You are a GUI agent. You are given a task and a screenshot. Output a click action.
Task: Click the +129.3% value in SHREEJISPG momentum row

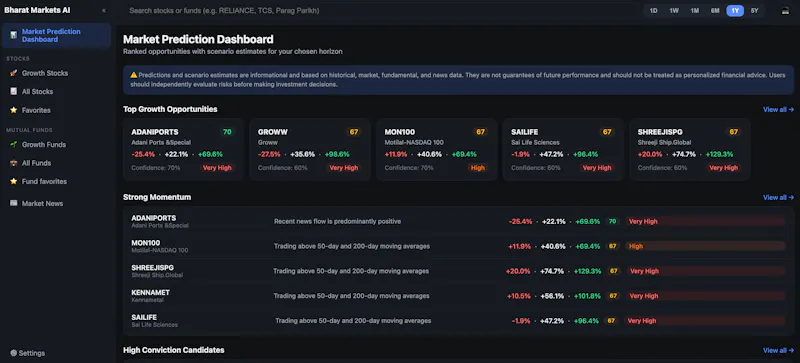(587, 271)
